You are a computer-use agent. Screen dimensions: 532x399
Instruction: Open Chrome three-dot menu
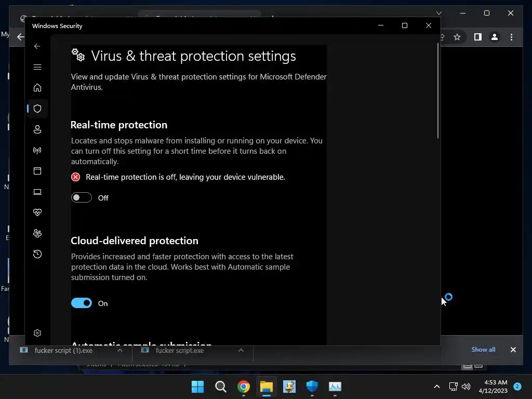(511, 37)
